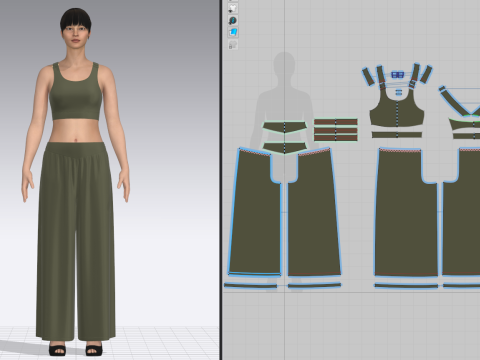
Task: Toggle the greyed lock pattern display icon
Action: (233, 45)
